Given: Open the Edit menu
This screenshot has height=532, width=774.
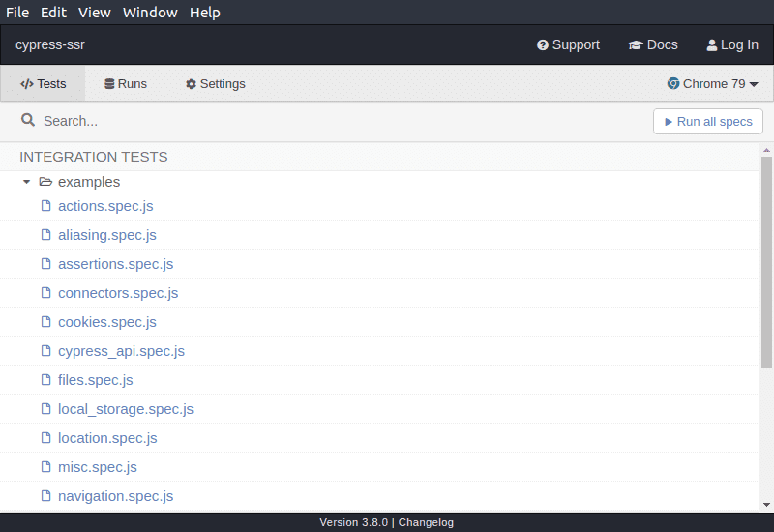Looking at the screenshot, I should tap(53, 13).
